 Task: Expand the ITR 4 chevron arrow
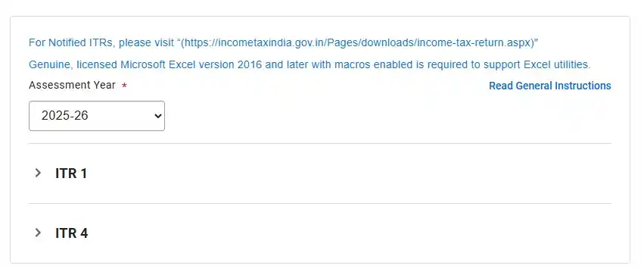click(x=38, y=233)
